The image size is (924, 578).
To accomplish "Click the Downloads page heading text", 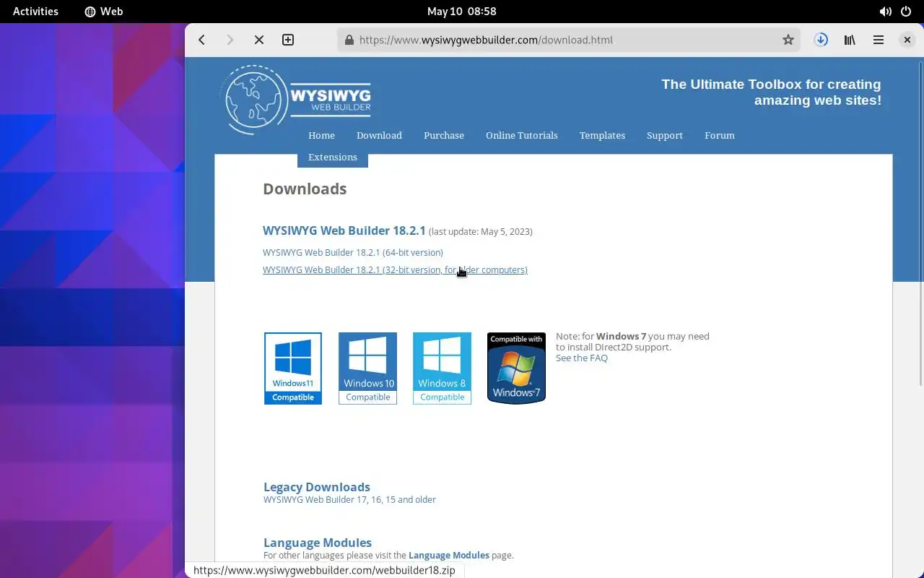I will tap(305, 189).
